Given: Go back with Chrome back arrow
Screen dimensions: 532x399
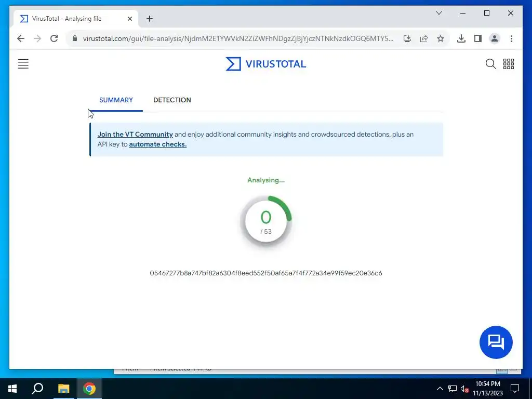Looking at the screenshot, I should tap(21, 38).
